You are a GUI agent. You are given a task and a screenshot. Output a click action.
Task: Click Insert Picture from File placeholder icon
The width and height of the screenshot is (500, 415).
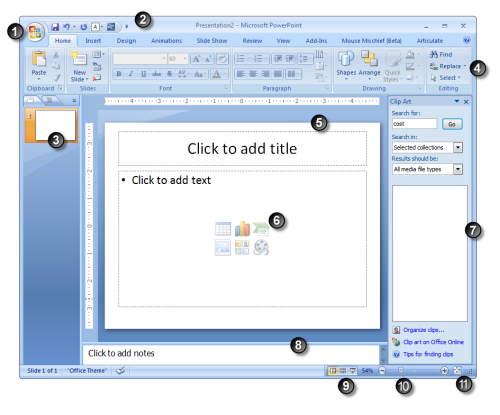coord(223,247)
